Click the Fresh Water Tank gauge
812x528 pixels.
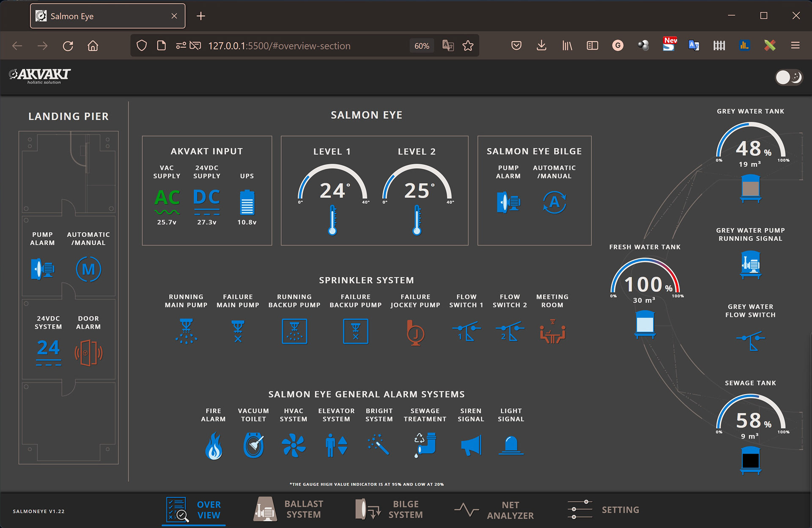(645, 283)
